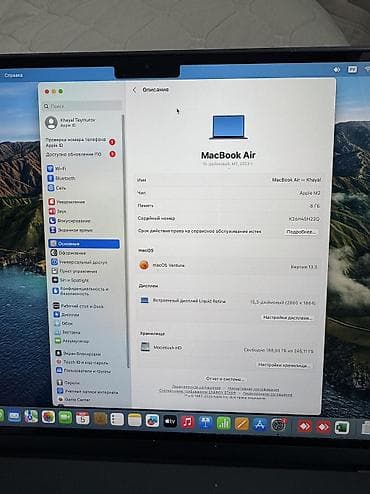The width and height of the screenshot is (370, 494).
Task: Open Универсальный доступ (Accessibility) settings
Action: tap(79, 262)
